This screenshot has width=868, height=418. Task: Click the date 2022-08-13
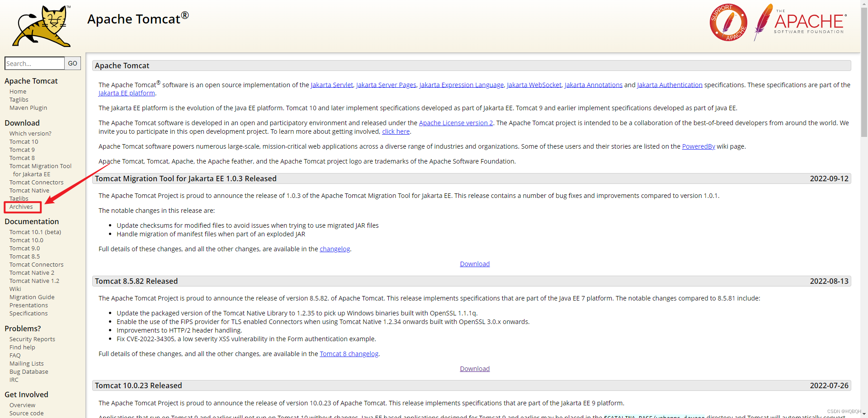click(829, 281)
